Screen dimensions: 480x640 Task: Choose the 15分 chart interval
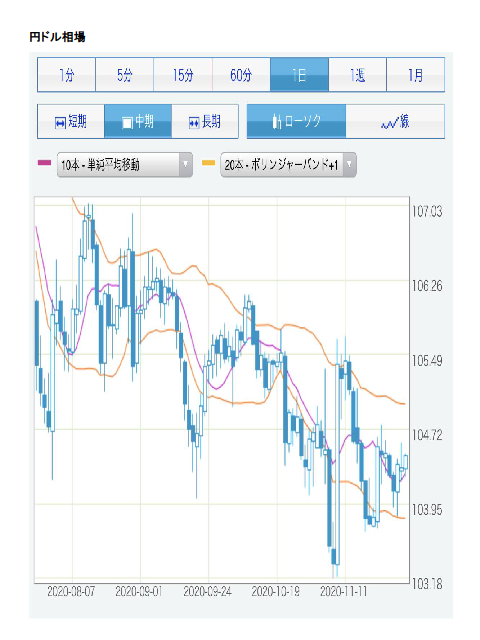tap(183, 75)
